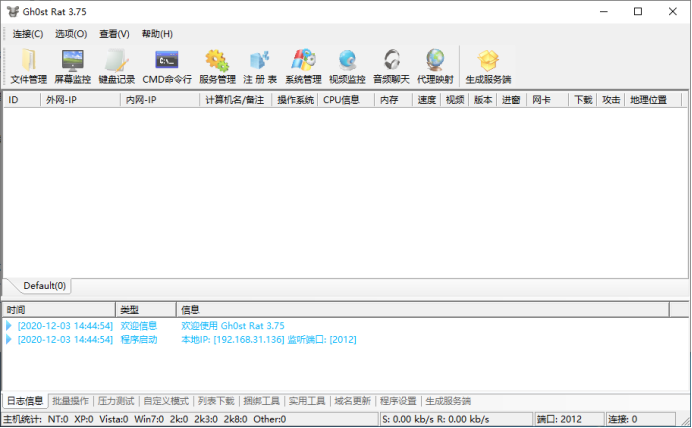Select the 本地IP: [192.168.31.136] log entry
The height and width of the screenshot is (428, 692).
point(269,340)
